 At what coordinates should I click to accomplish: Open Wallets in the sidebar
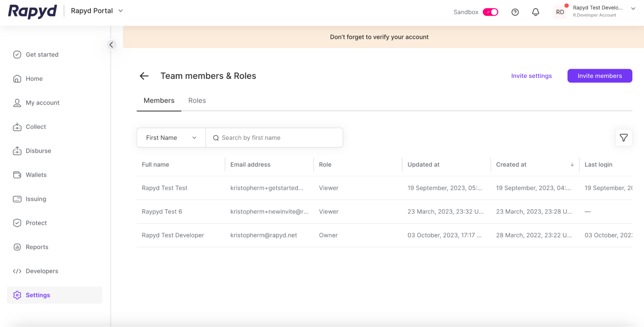(36, 175)
